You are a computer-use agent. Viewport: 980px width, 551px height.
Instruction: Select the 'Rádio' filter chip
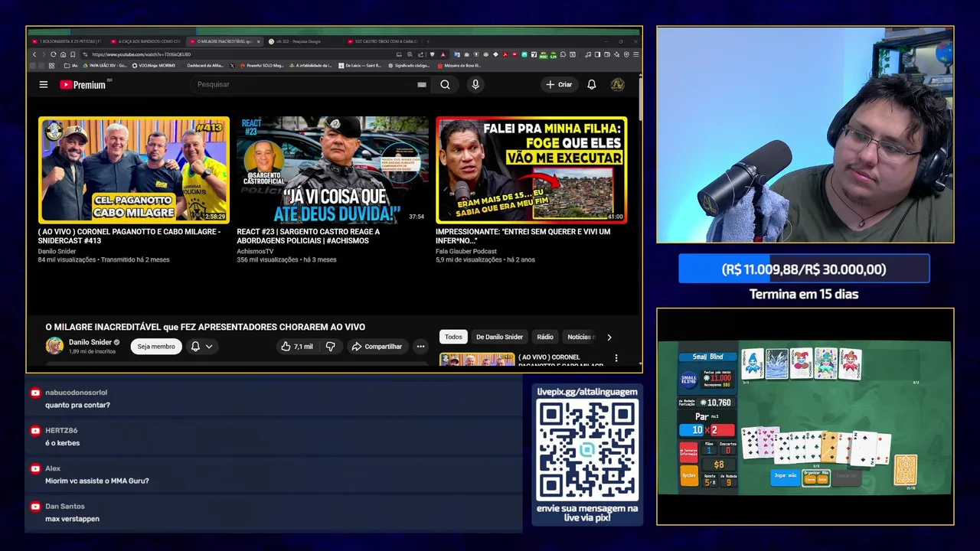coord(545,337)
